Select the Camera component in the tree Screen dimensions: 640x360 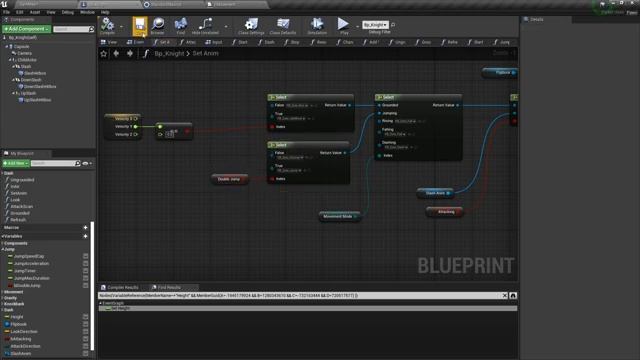coord(24,53)
